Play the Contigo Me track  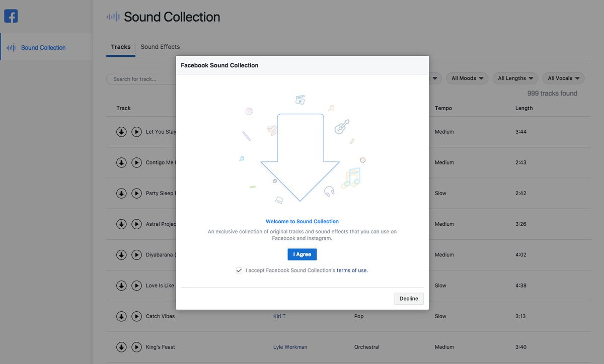point(136,162)
